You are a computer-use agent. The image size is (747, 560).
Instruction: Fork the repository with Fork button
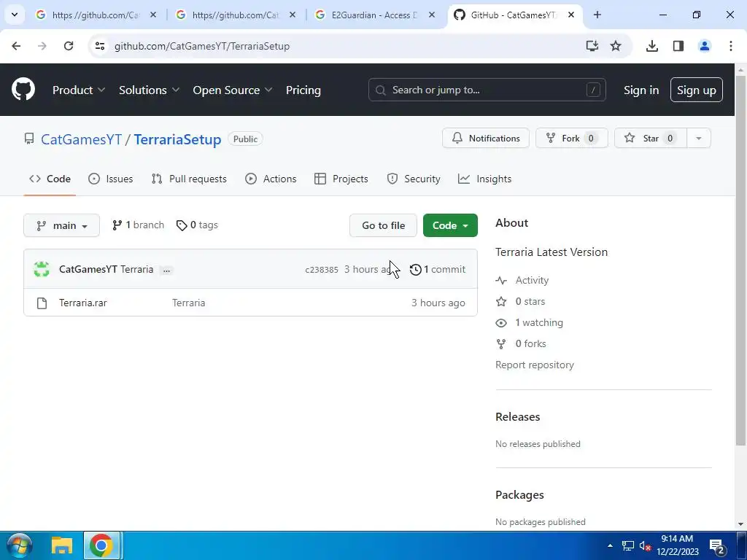point(572,138)
